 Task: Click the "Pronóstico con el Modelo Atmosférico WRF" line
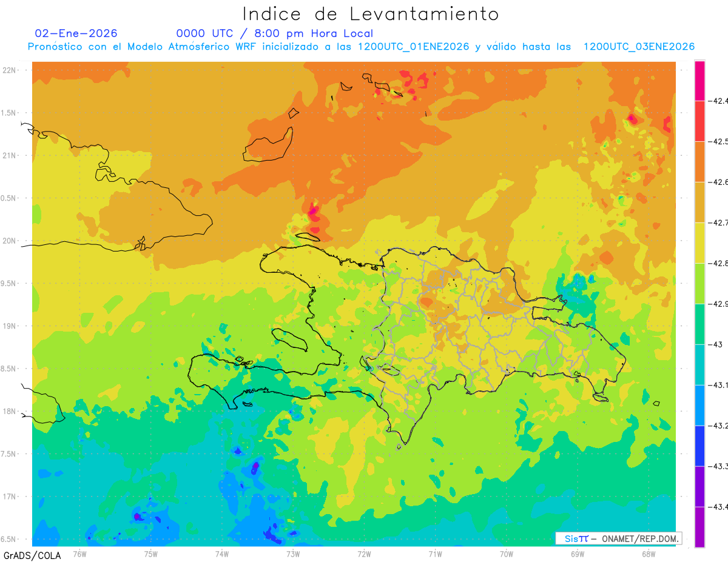pyautogui.click(x=361, y=47)
